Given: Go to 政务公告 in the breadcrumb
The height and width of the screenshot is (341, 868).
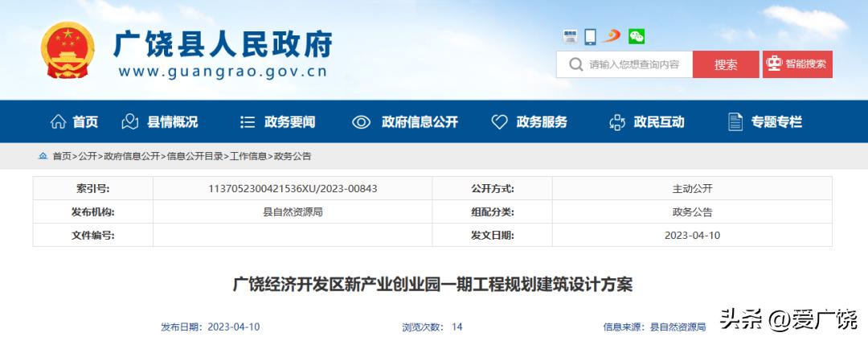Looking at the screenshot, I should (293, 156).
